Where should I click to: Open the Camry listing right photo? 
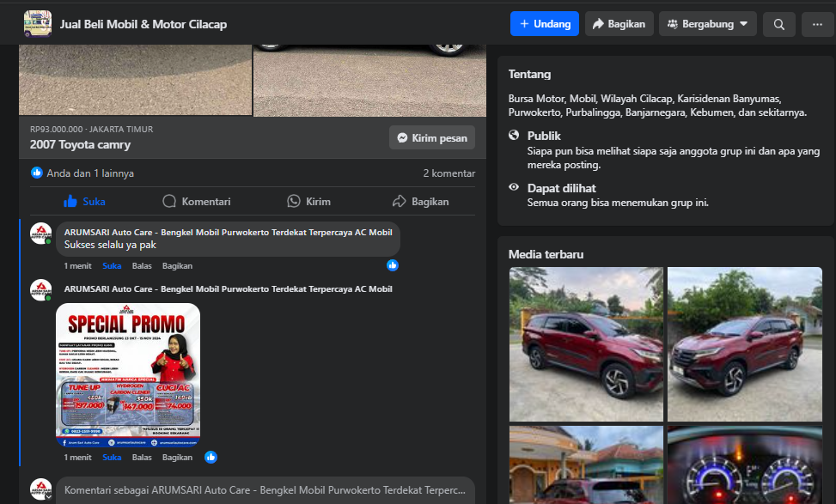(x=369, y=81)
